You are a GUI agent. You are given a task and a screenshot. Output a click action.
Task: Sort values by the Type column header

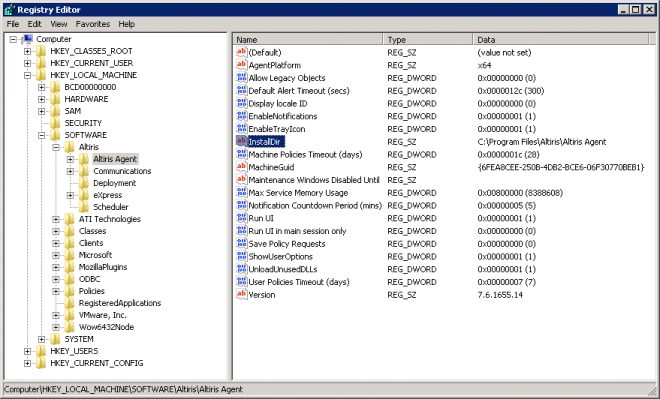[x=428, y=40]
